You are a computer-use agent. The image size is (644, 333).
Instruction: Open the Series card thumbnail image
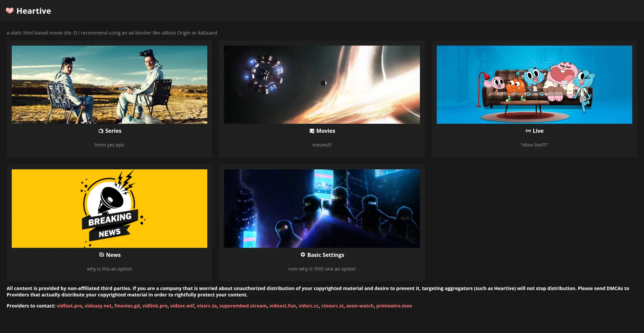coord(109,85)
